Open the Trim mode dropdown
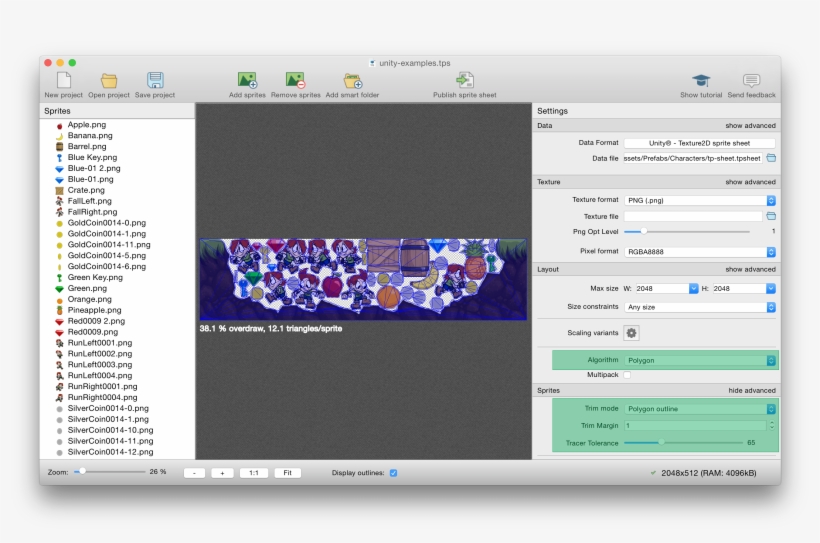This screenshot has width=820, height=543. click(699, 409)
